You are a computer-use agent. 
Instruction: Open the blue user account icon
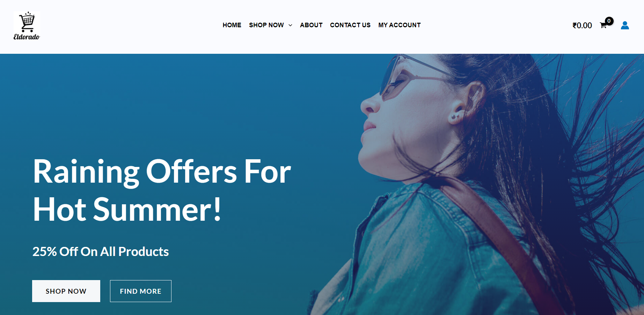coord(625,25)
